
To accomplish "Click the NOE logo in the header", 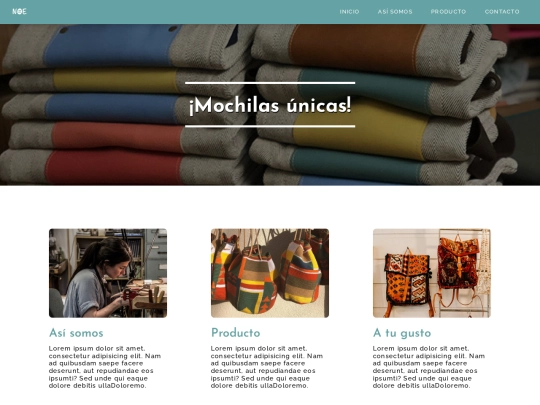I will (19, 11).
